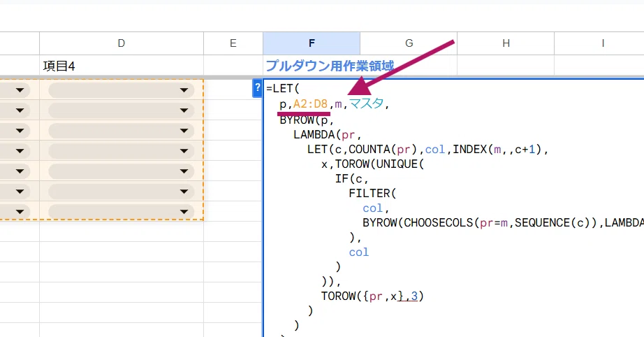644x337 pixels.
Task: Click the FILTER( formula line
Action: tap(372, 193)
